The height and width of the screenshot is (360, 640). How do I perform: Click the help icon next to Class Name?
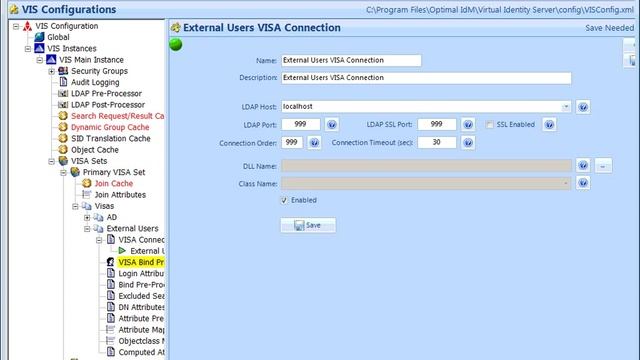point(583,183)
